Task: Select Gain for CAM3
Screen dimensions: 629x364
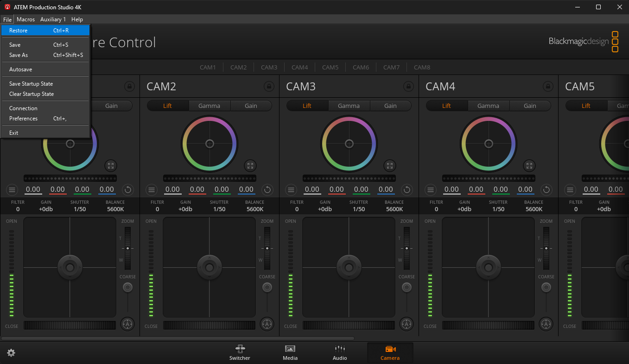Action: click(x=390, y=106)
